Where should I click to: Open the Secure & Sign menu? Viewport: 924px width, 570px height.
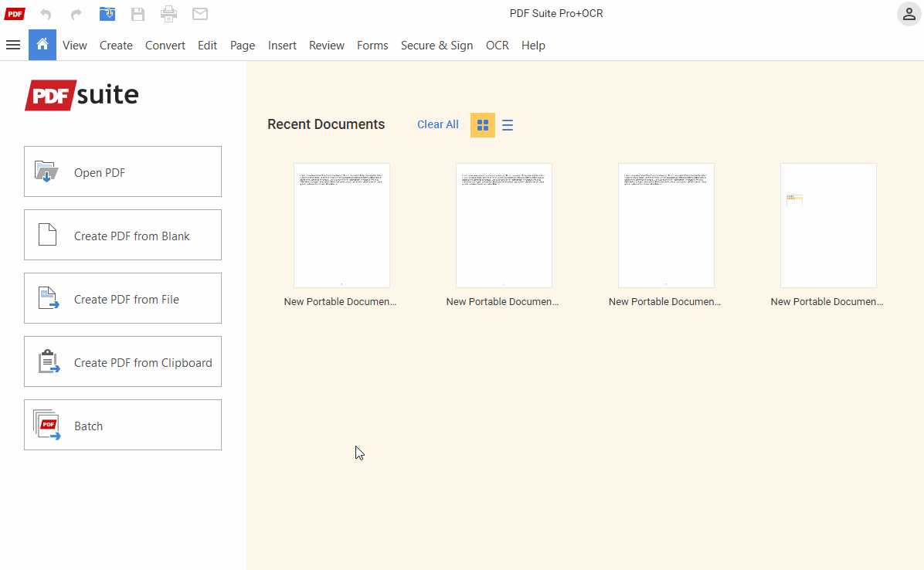click(x=437, y=46)
